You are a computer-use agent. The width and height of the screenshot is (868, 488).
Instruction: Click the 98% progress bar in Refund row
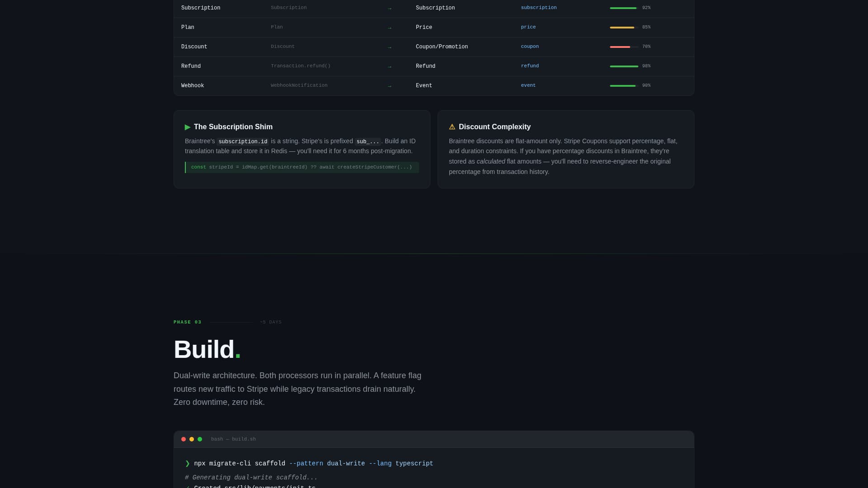point(624,66)
